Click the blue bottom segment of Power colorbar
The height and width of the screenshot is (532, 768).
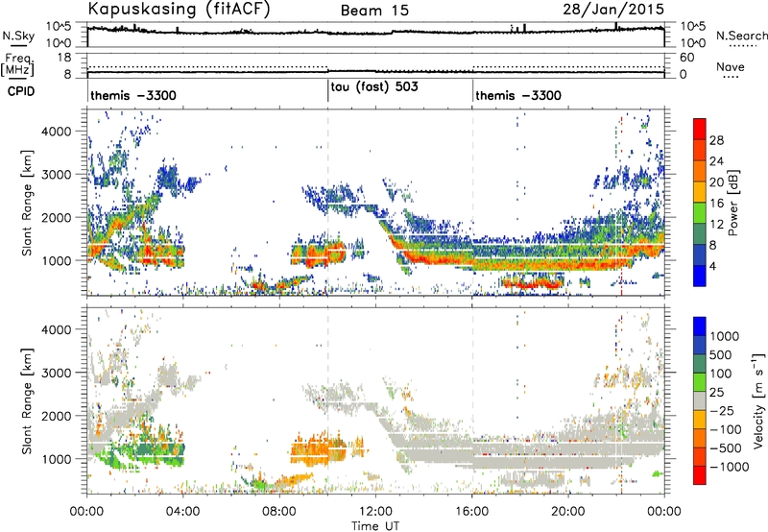pos(700,276)
